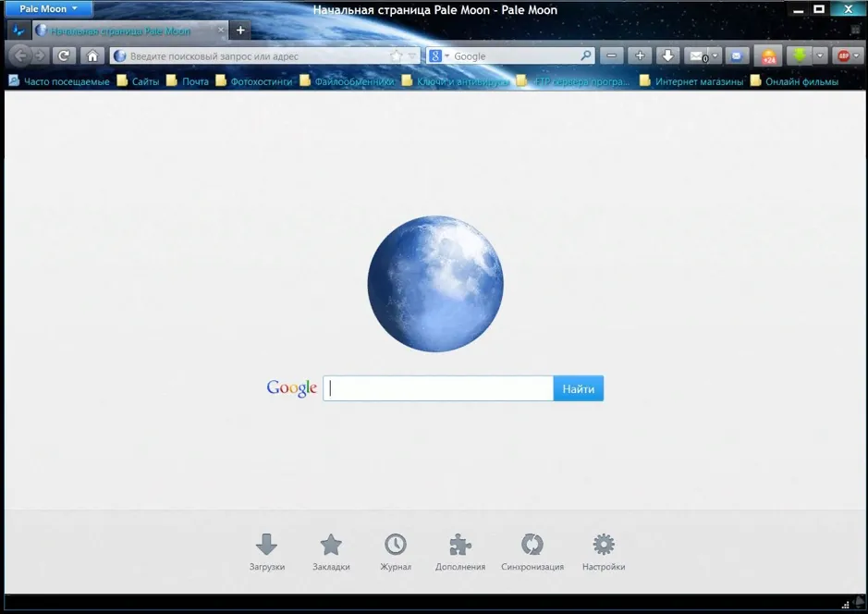Image resolution: width=868 pixels, height=614 pixels.
Task: Open a new tab with plus button
Action: click(x=240, y=31)
